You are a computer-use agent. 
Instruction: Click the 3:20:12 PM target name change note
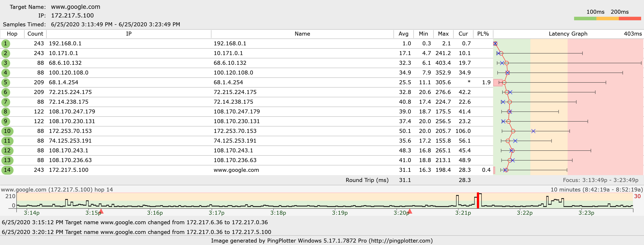pyautogui.click(x=136, y=232)
